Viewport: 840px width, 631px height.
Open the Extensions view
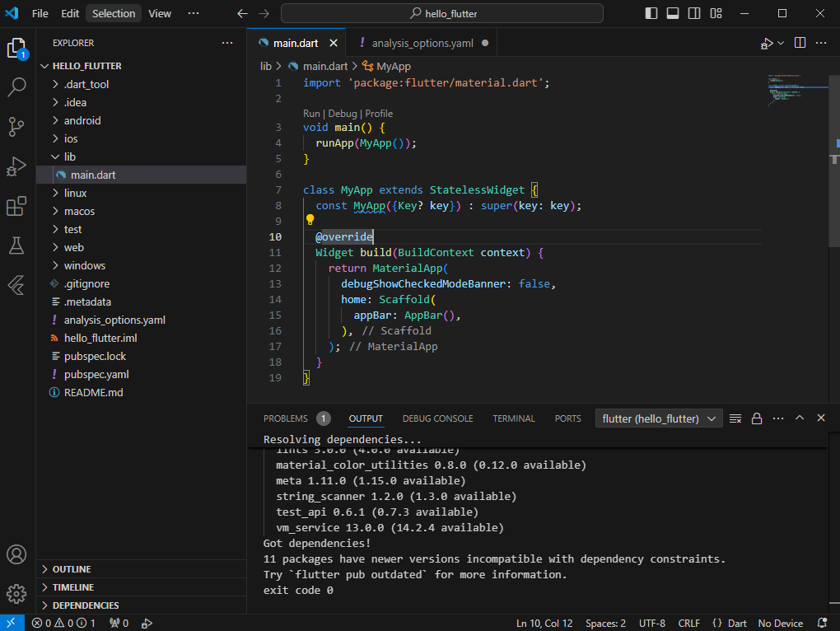[x=16, y=206]
